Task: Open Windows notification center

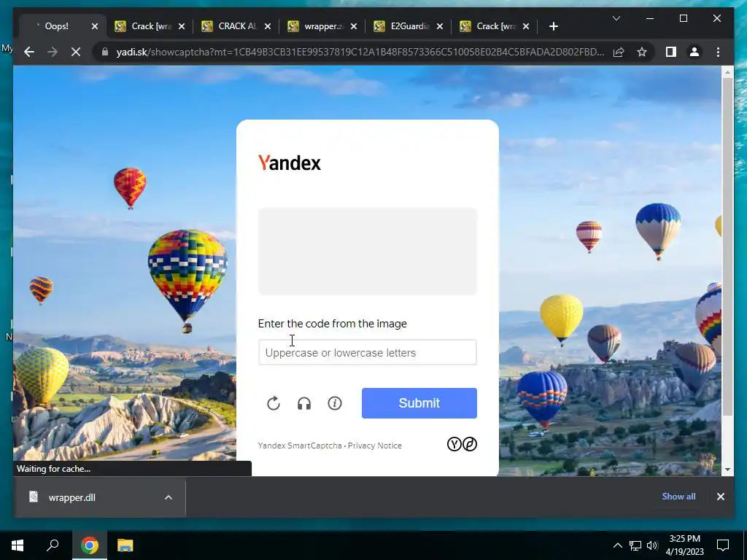Action: coord(723,545)
